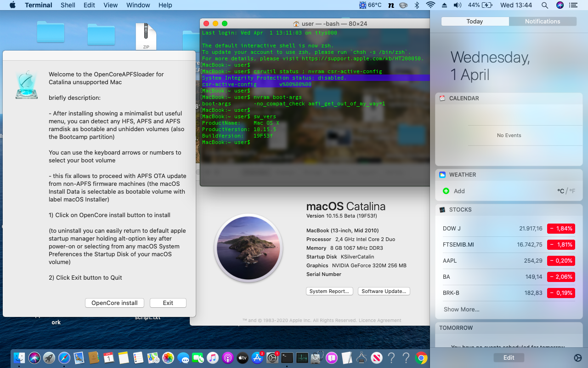Open notification settings gear icon

(578, 358)
